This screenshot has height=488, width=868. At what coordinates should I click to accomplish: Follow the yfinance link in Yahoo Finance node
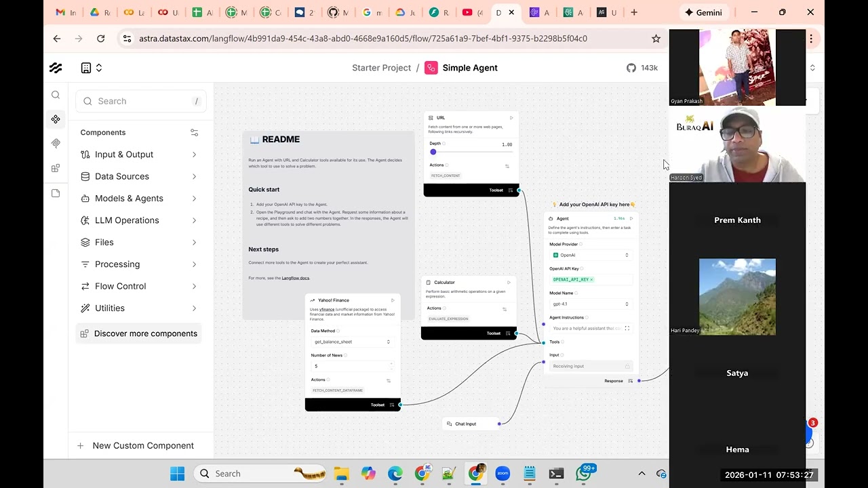pyautogui.click(x=327, y=309)
